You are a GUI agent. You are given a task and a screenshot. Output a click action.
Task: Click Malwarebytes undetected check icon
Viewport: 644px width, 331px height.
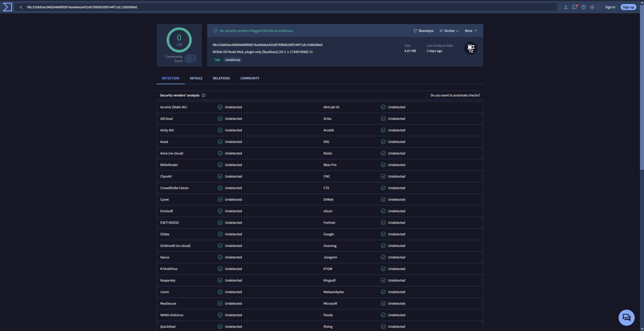pyautogui.click(x=383, y=292)
